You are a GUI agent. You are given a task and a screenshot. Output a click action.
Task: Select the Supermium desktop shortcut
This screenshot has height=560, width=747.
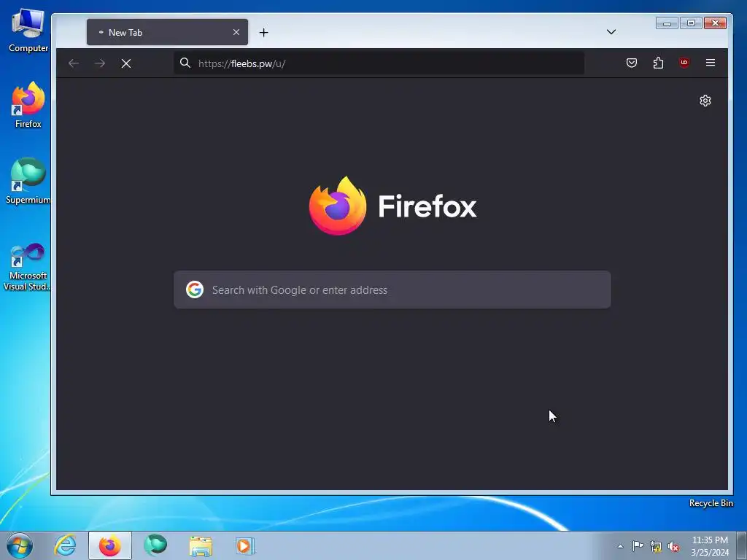point(28,181)
